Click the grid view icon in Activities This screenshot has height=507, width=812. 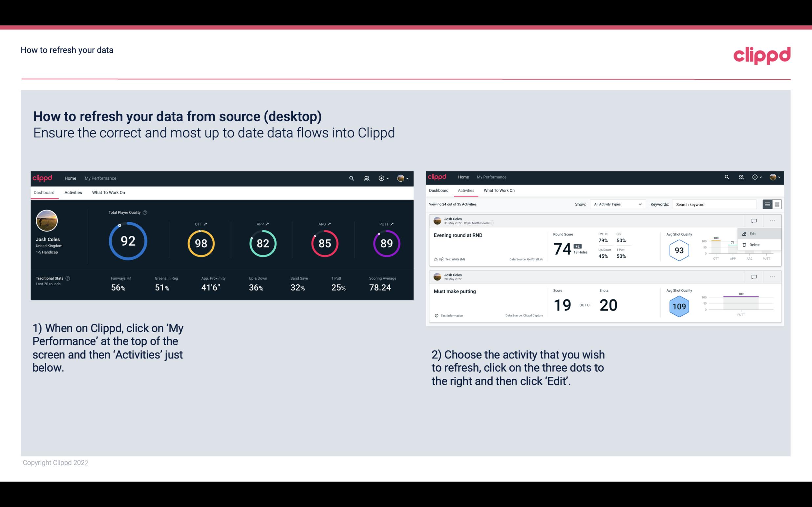(x=777, y=204)
